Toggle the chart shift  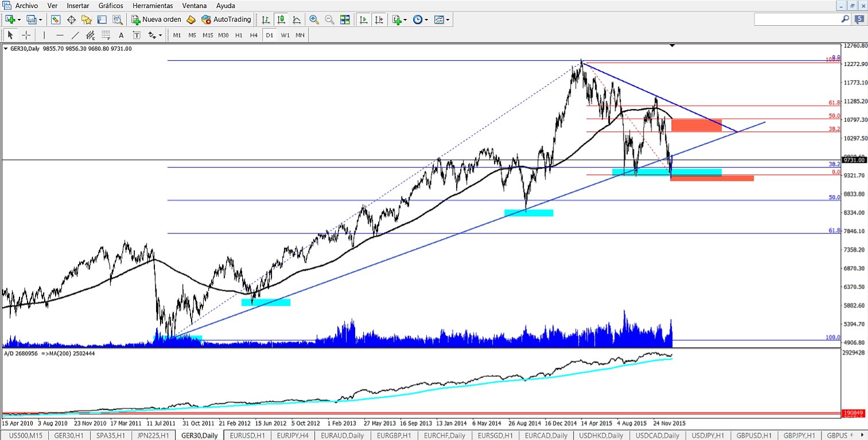pyautogui.click(x=379, y=19)
